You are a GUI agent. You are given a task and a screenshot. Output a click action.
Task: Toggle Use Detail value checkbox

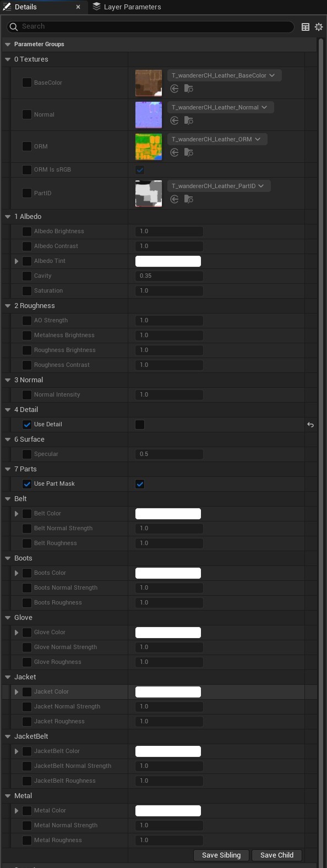[x=140, y=425]
